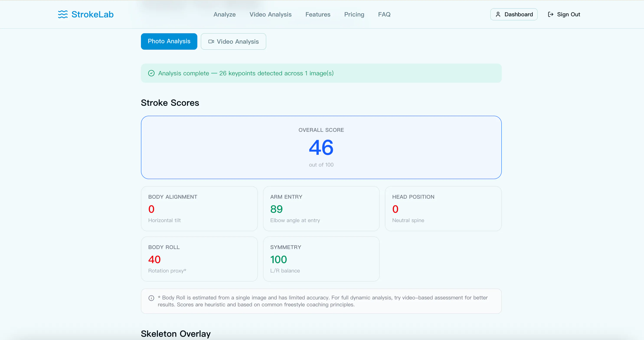Click 'Horizontal tilt' caption
The width and height of the screenshot is (644, 340).
point(164,220)
